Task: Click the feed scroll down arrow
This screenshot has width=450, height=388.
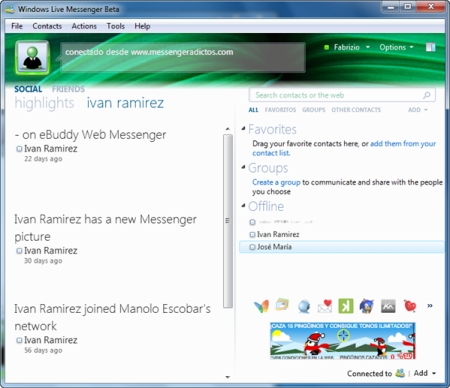Action: [228, 377]
